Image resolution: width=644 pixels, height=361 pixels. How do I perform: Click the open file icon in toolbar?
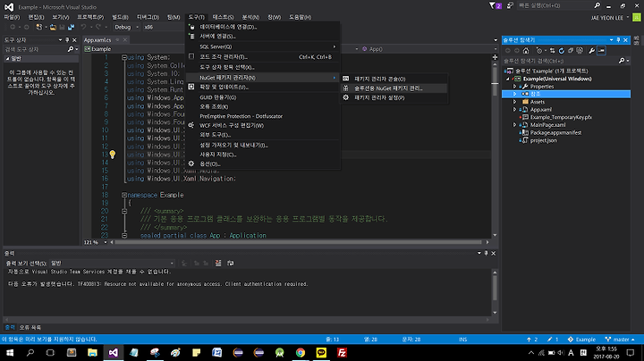point(53,27)
